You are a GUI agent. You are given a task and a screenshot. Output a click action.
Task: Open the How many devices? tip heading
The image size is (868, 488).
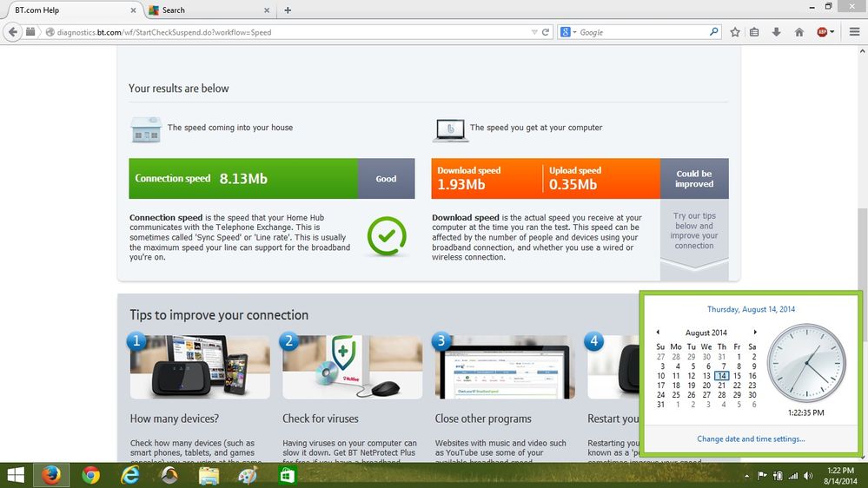coord(175,419)
